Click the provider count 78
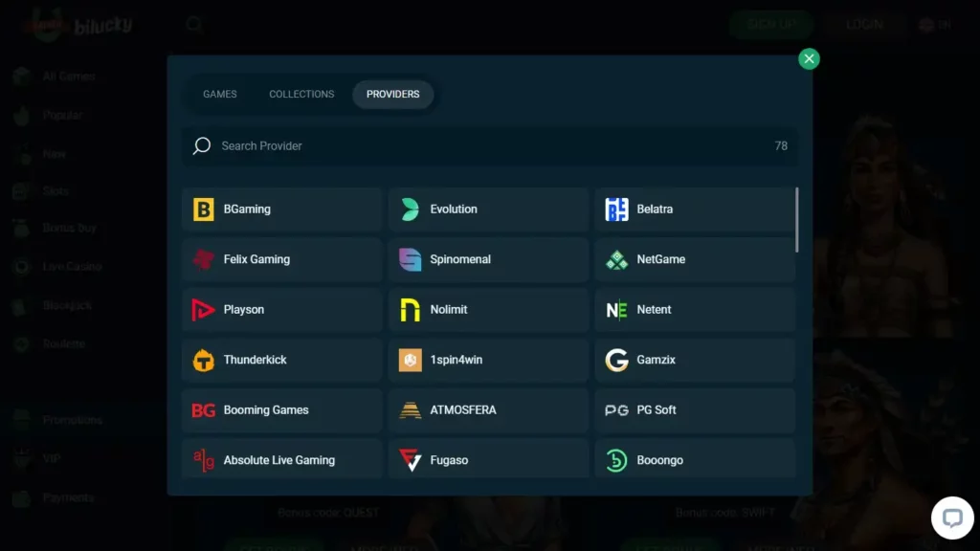Screen dimensions: 980x551 [x=781, y=146]
